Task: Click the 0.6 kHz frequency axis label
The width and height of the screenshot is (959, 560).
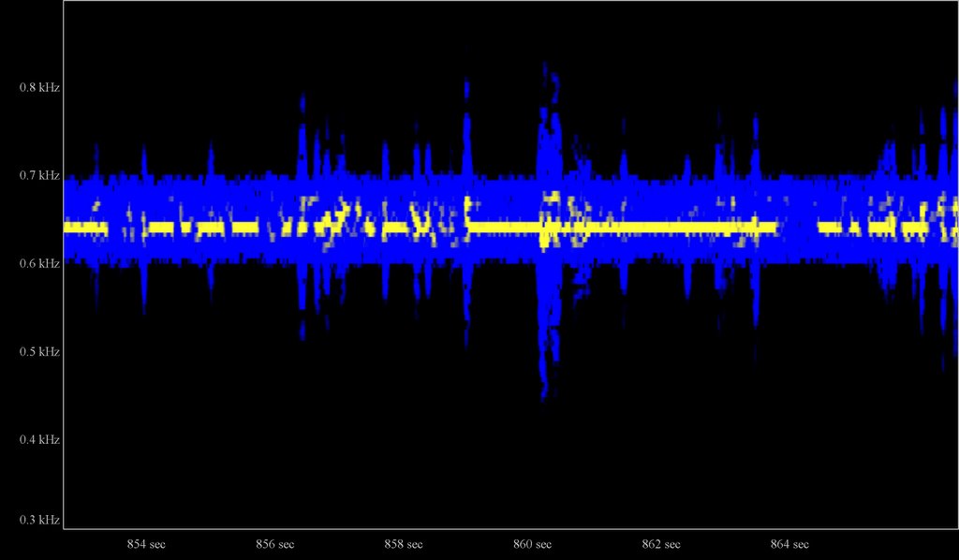Action: [x=39, y=263]
